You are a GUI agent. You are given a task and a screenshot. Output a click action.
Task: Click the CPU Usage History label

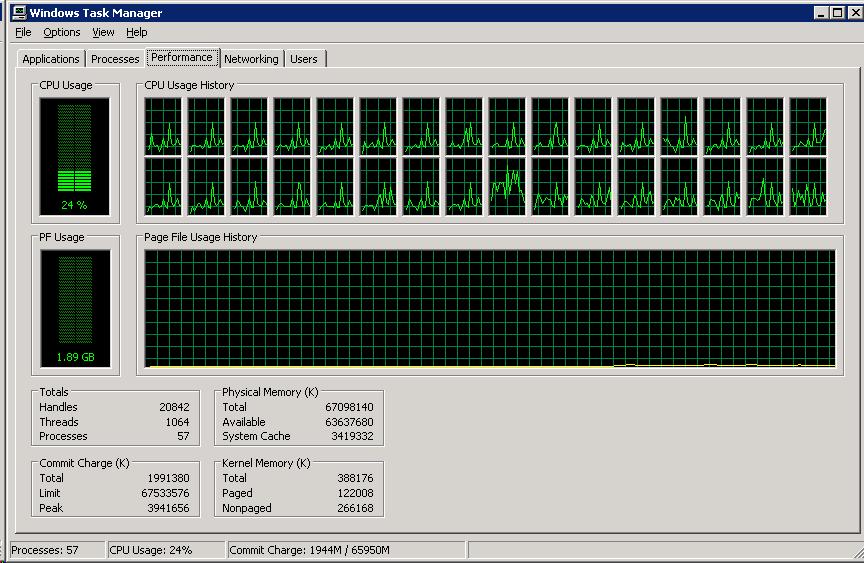[189, 85]
